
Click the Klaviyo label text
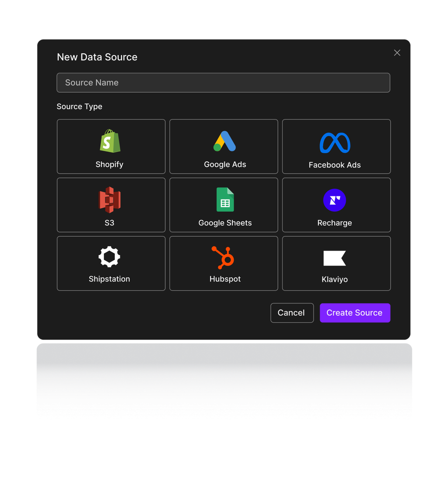click(334, 279)
